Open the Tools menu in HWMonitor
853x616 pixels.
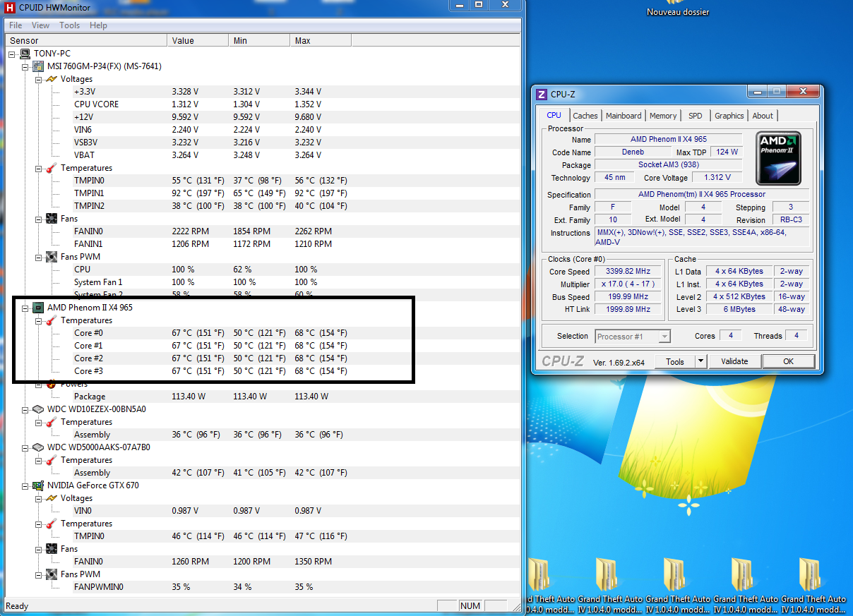[x=69, y=25]
